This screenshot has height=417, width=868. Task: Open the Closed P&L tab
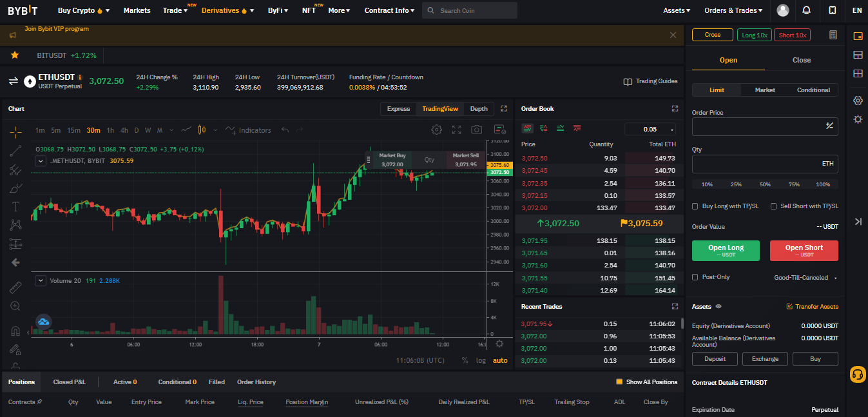click(x=69, y=382)
